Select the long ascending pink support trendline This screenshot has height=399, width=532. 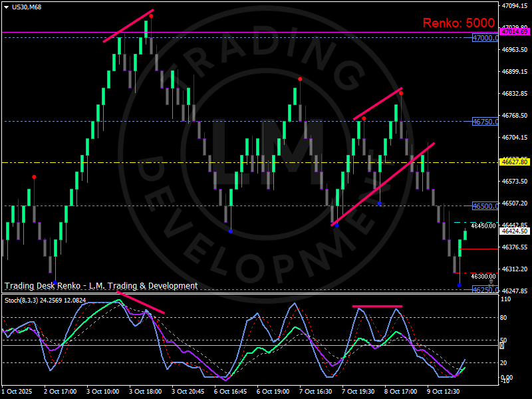(383, 184)
